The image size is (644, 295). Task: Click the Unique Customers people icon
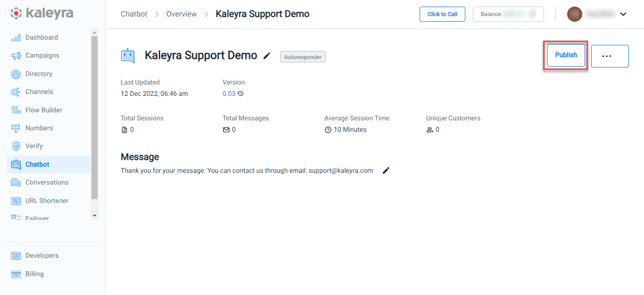tap(430, 130)
